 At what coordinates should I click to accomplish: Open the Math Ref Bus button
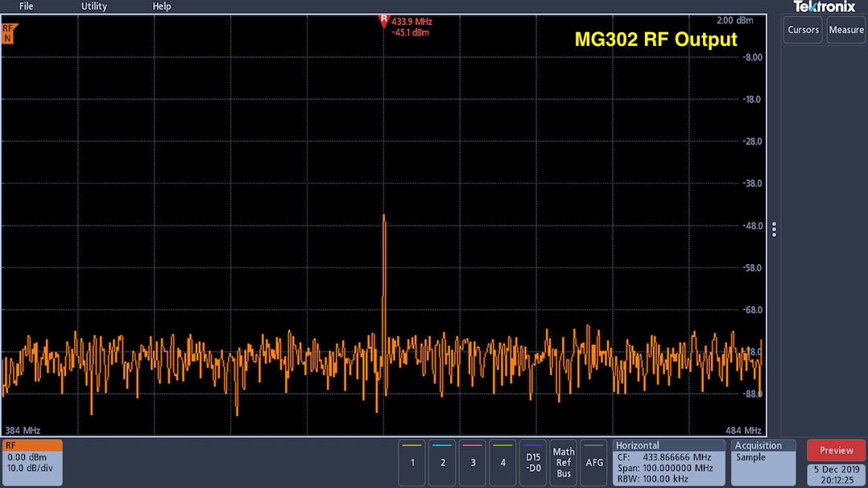pyautogui.click(x=564, y=461)
